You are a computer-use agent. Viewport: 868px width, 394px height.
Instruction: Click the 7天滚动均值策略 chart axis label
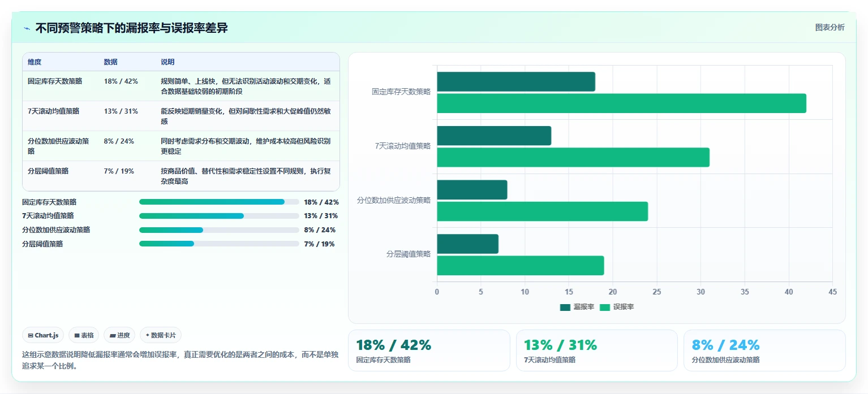[x=403, y=146]
